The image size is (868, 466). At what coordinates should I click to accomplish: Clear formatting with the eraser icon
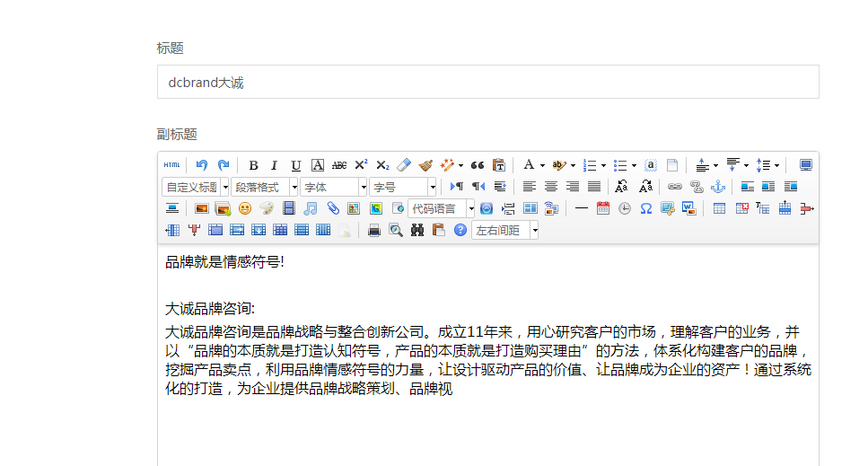pos(404,165)
